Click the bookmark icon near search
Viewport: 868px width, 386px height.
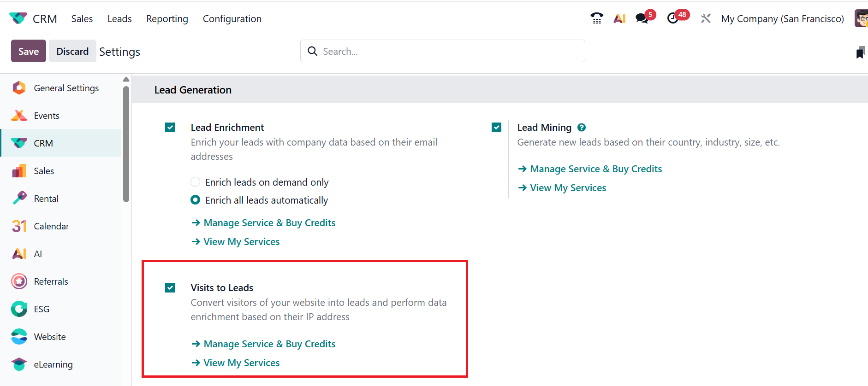tap(860, 53)
